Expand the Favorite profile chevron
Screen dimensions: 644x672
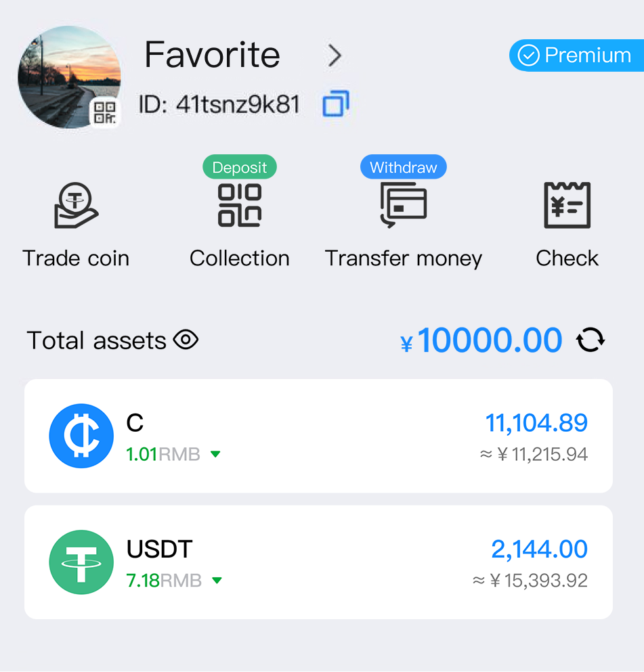tap(335, 55)
